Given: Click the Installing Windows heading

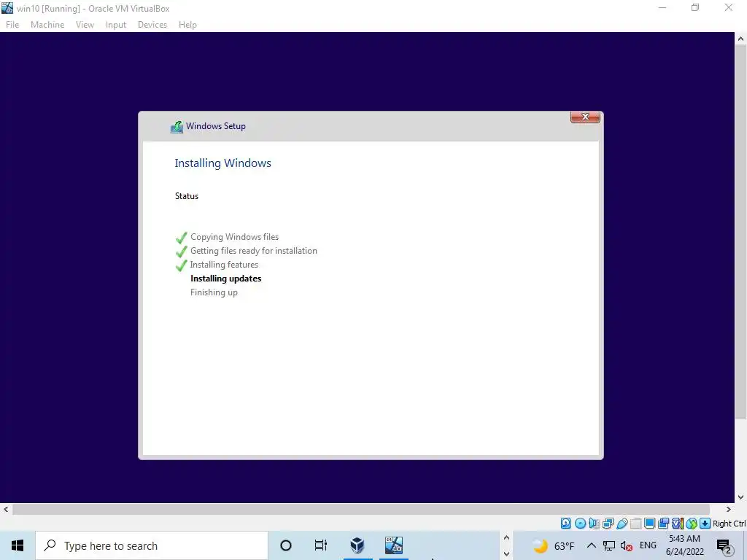Looking at the screenshot, I should pyautogui.click(x=222, y=163).
